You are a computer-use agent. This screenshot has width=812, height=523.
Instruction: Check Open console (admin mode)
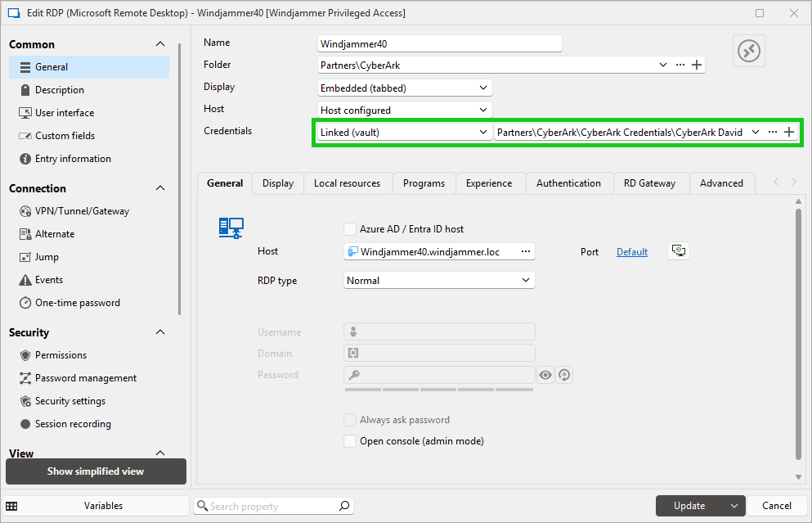coord(351,441)
